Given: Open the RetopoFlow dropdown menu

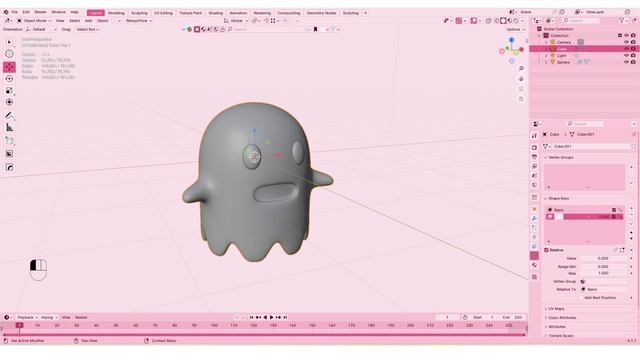Looking at the screenshot, I should [138, 20].
